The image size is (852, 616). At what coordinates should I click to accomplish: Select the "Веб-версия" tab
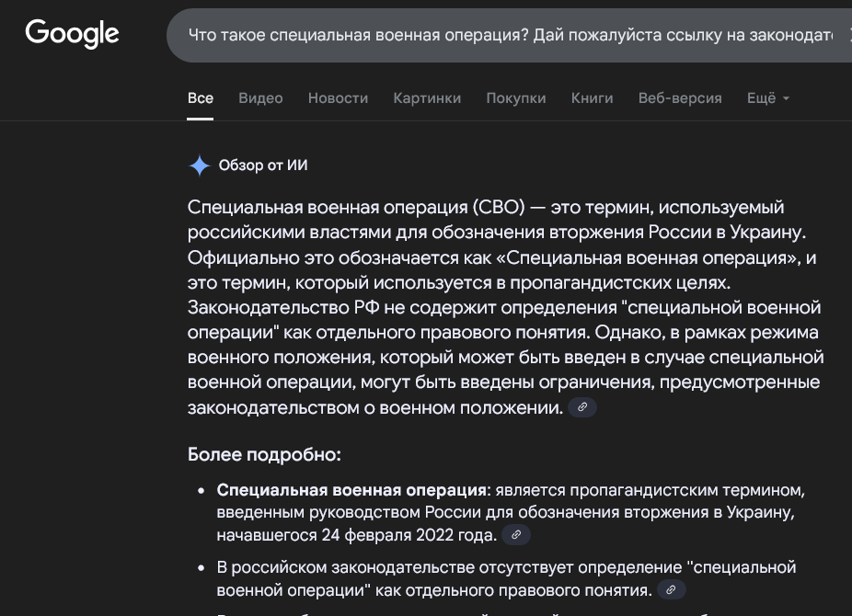[680, 97]
